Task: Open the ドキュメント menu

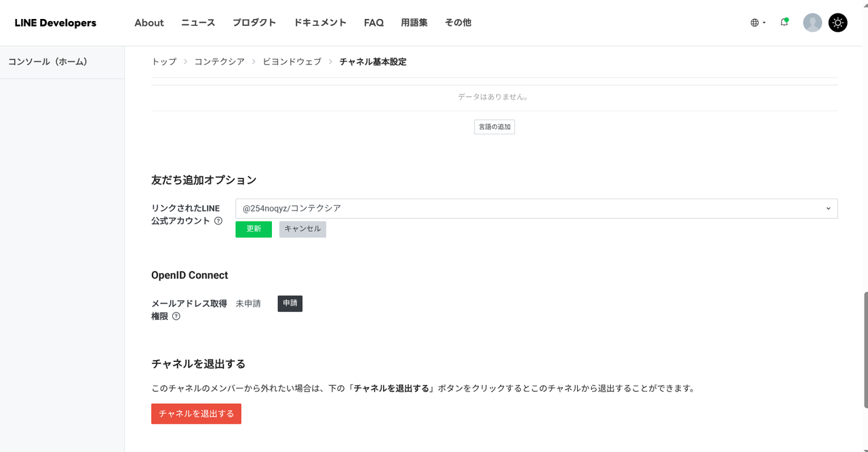Action: point(320,23)
